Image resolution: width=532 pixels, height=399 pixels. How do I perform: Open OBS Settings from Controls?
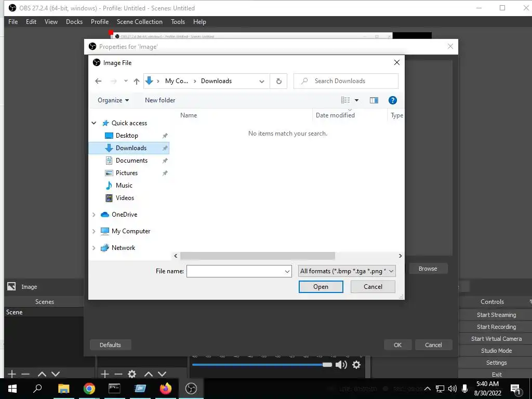pyautogui.click(x=496, y=363)
